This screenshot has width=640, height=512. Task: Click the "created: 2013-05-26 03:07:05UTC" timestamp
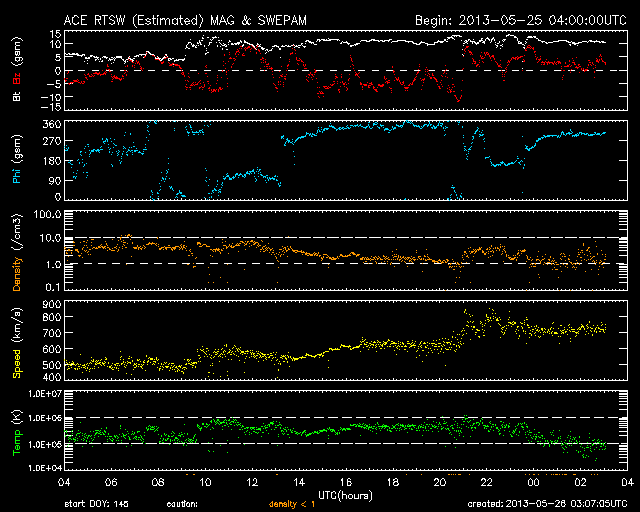tap(547, 504)
